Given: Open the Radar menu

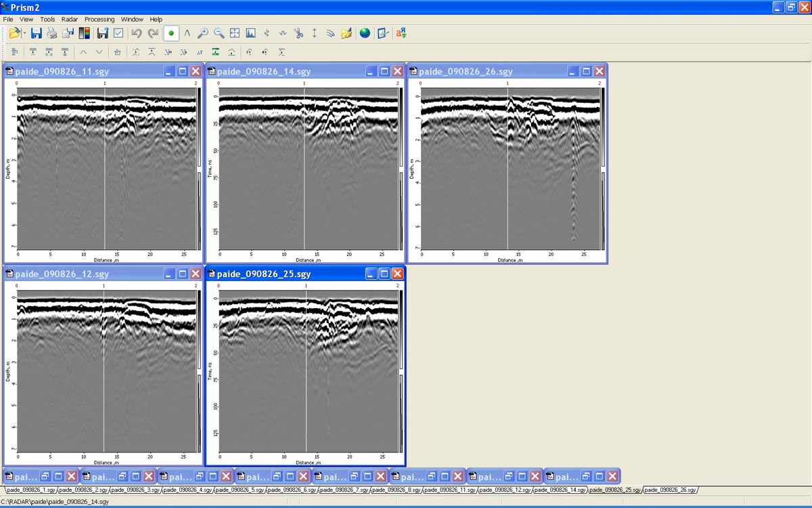Looking at the screenshot, I should tap(70, 20).
